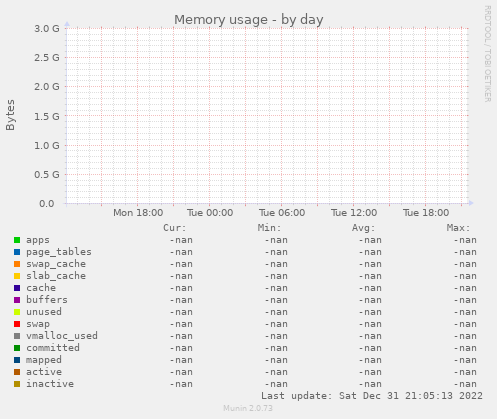Viewport: 497px width, 419px height.
Task: Select the 'cache' legend label
Action: 41,288
